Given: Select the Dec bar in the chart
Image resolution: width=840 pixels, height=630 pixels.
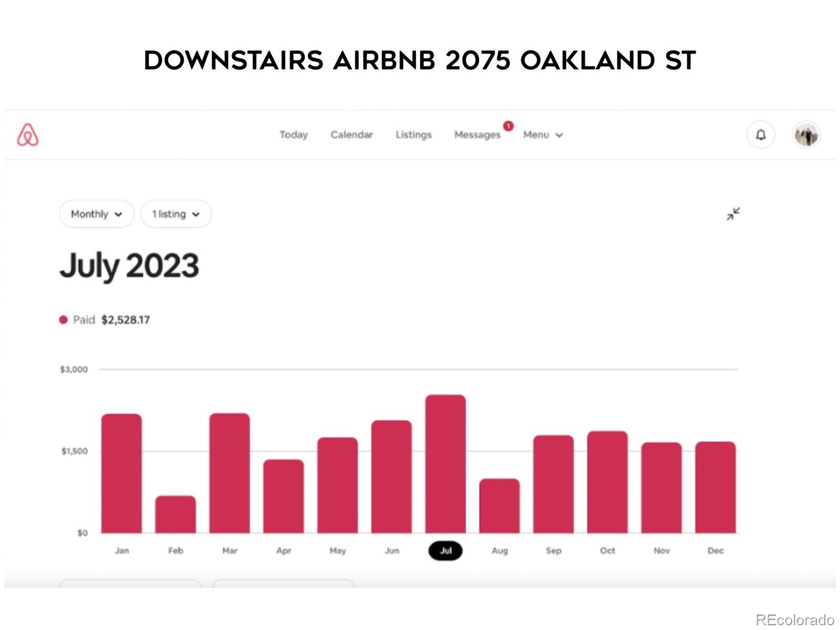Looking at the screenshot, I should [716, 487].
